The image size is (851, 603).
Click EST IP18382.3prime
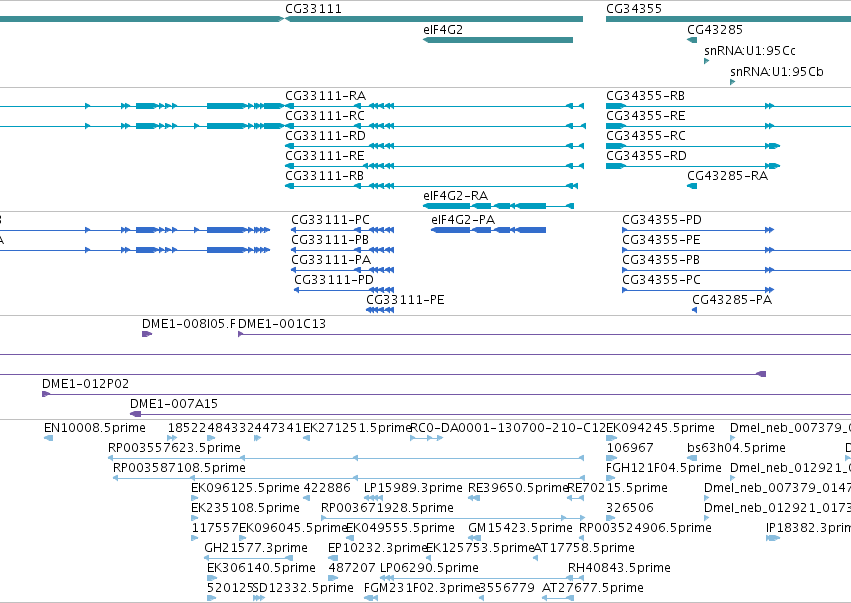pyautogui.click(x=773, y=538)
